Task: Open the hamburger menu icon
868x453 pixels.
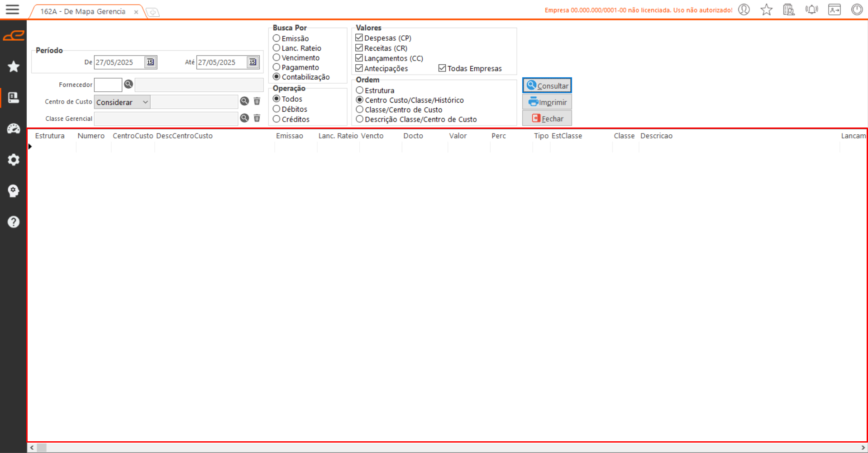Action: point(12,9)
